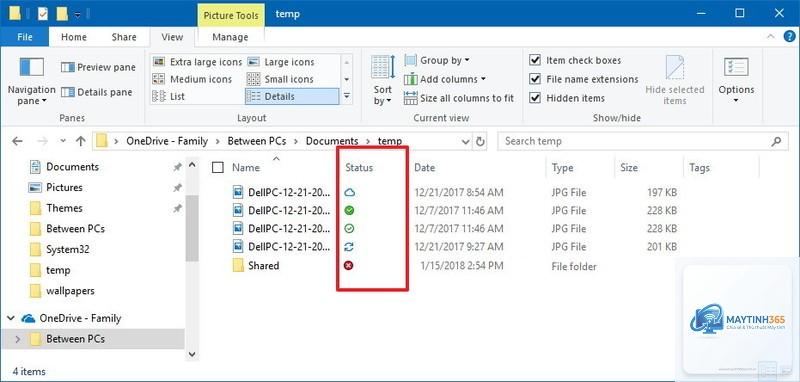The height and width of the screenshot is (382, 800).
Task: Click the navigation pane scrollbar up arrow
Action: pyautogui.click(x=192, y=165)
